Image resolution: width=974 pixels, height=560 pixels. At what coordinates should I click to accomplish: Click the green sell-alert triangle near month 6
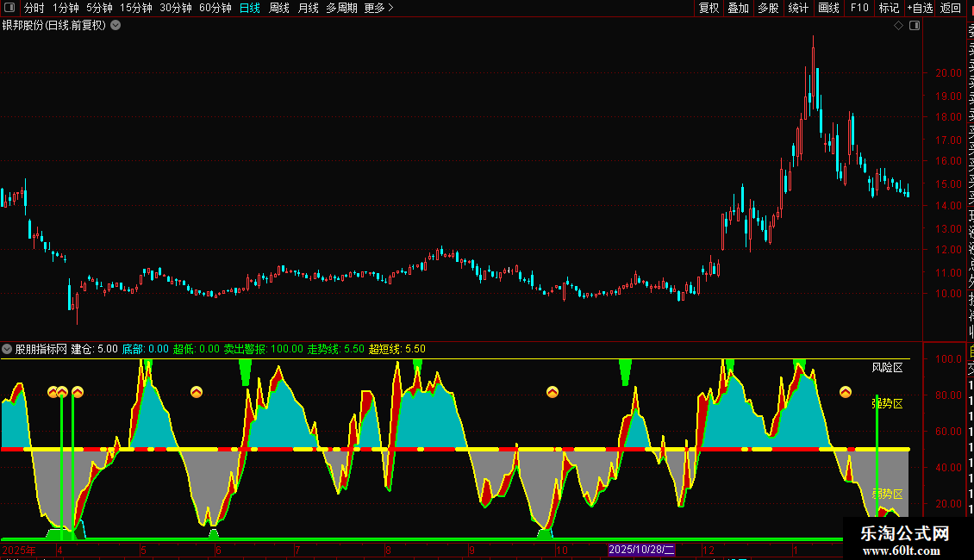coord(246,372)
